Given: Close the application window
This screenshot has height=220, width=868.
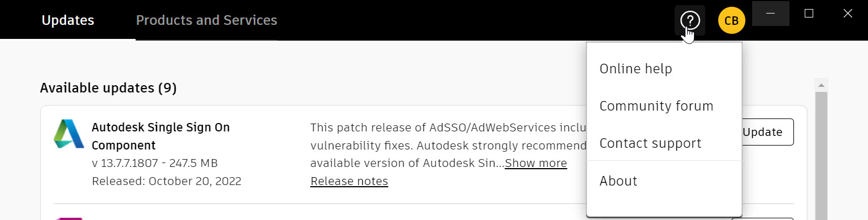Looking at the screenshot, I should pos(848,13).
